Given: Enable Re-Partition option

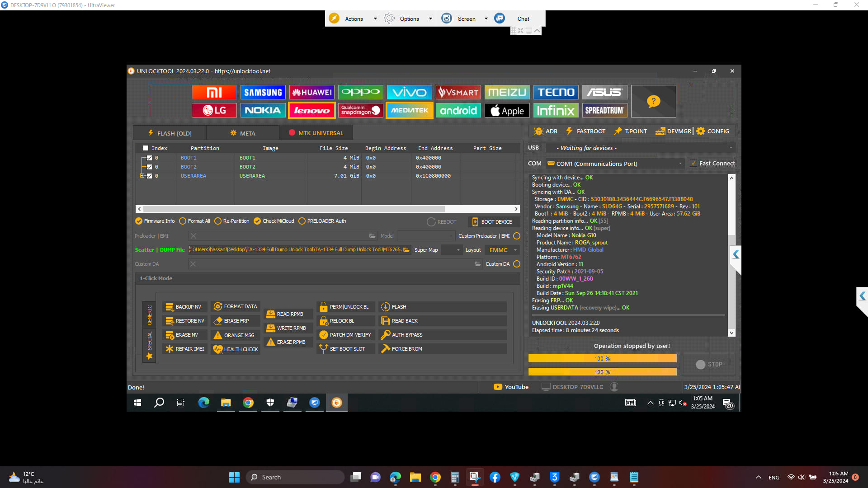Looking at the screenshot, I should 232,221.
